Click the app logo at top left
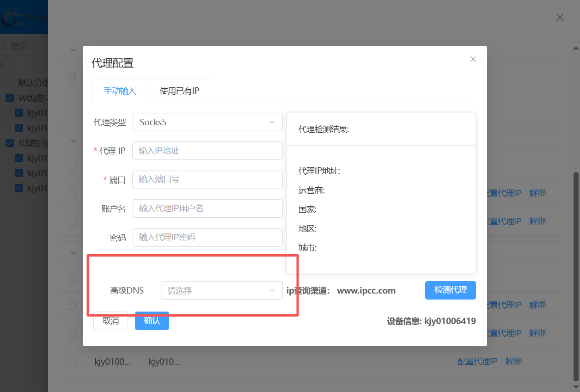Image resolution: width=580 pixels, height=392 pixels. coord(12,17)
